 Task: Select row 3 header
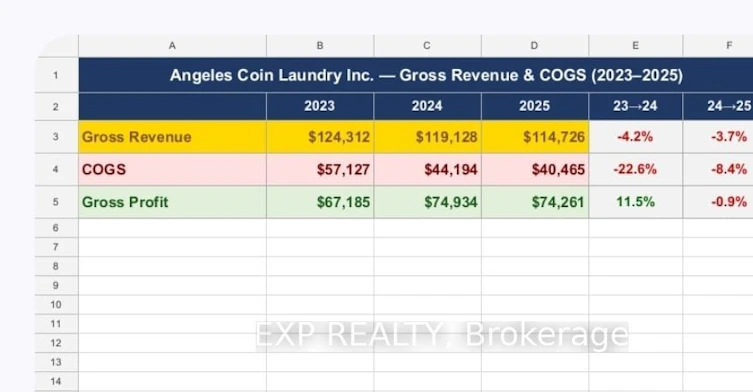pos(56,137)
